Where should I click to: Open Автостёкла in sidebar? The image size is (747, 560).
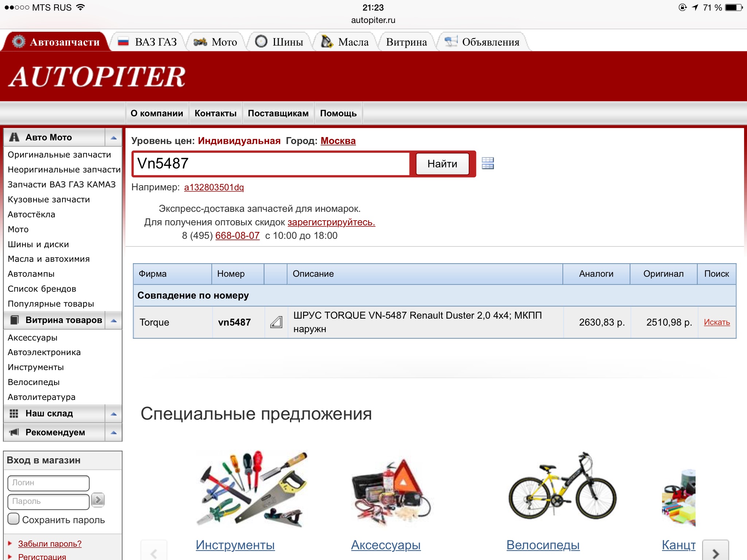click(31, 214)
